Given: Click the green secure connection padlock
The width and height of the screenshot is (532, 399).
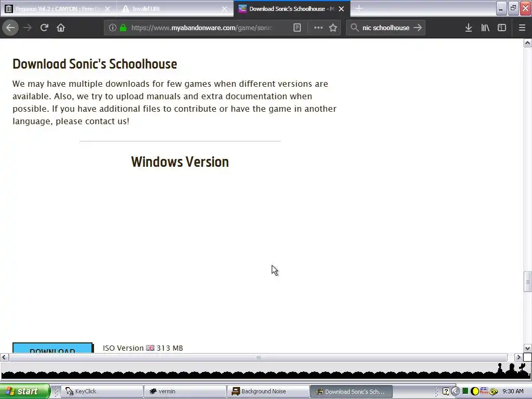Looking at the screenshot, I should click(123, 28).
